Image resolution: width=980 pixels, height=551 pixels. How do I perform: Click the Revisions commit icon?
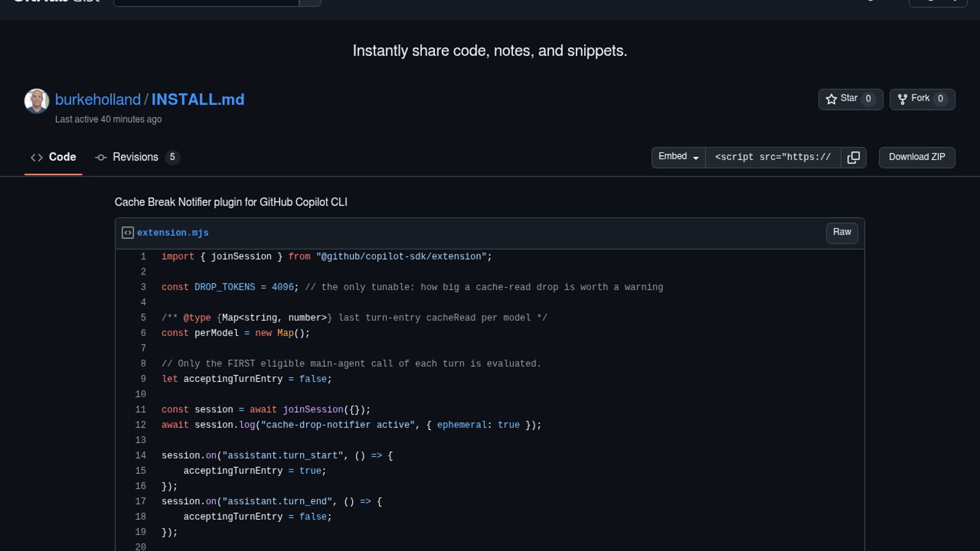(101, 158)
